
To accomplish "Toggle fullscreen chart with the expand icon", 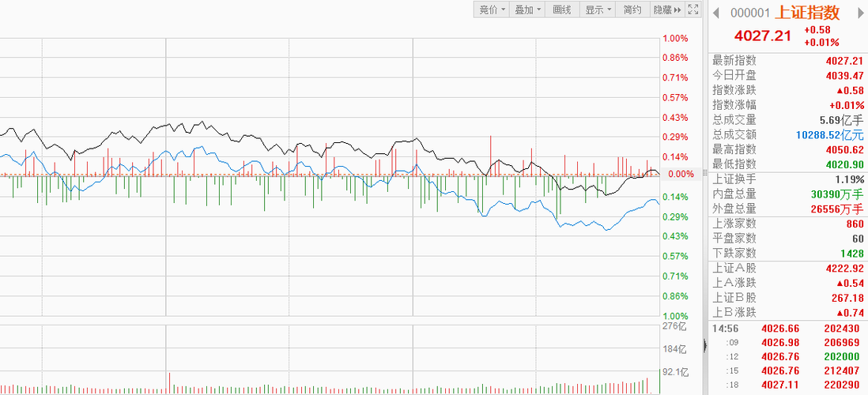I will [x=693, y=9].
